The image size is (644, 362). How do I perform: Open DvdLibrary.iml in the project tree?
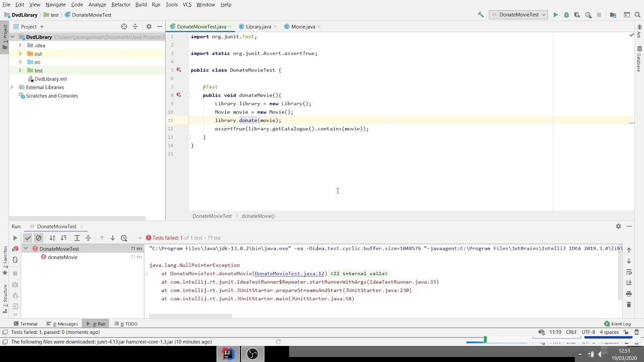pyautogui.click(x=50, y=79)
